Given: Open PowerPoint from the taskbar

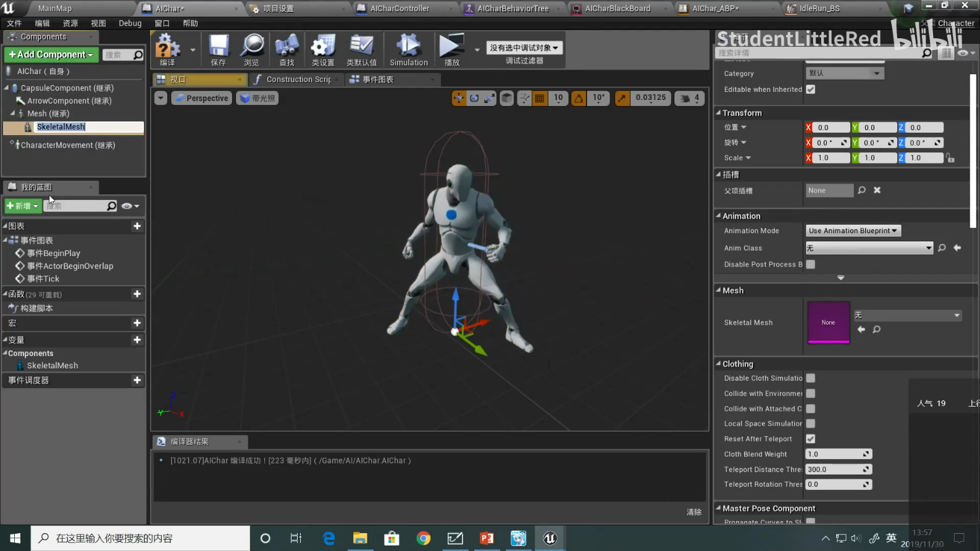Looking at the screenshot, I should [x=487, y=538].
